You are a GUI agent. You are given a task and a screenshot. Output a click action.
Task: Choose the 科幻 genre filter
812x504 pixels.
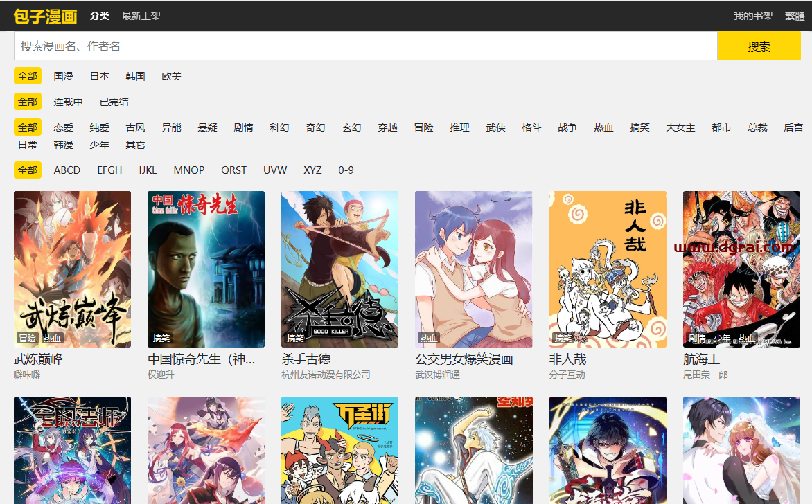(279, 127)
